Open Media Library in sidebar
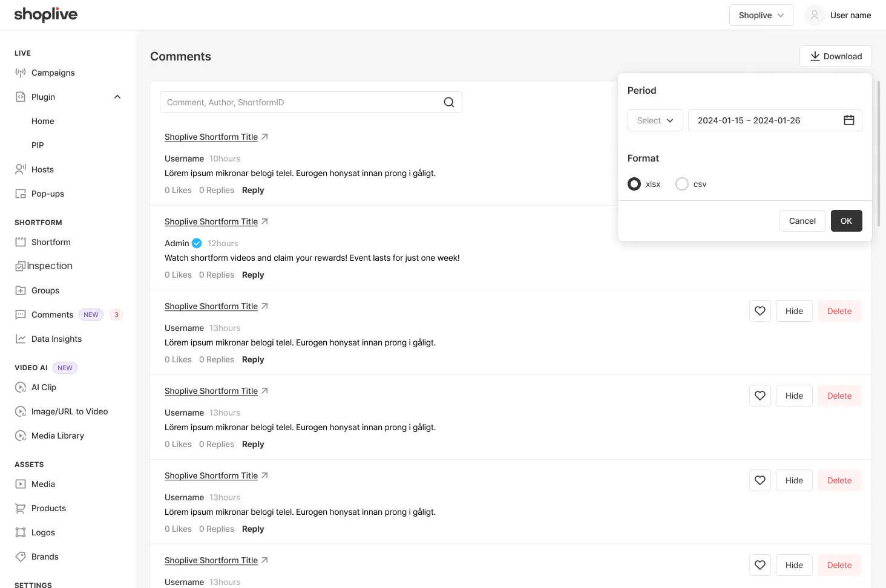This screenshot has width=886, height=588. click(57, 436)
